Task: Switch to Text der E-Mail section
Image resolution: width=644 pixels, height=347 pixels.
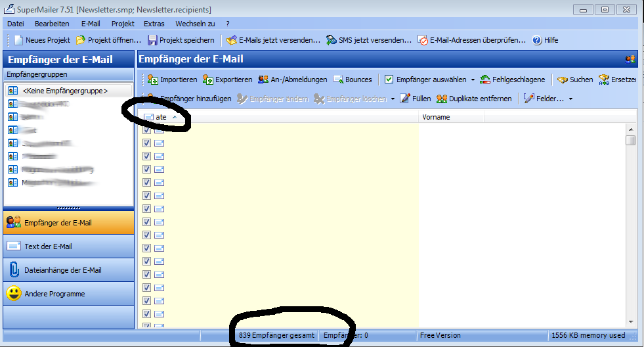Action: click(68, 246)
